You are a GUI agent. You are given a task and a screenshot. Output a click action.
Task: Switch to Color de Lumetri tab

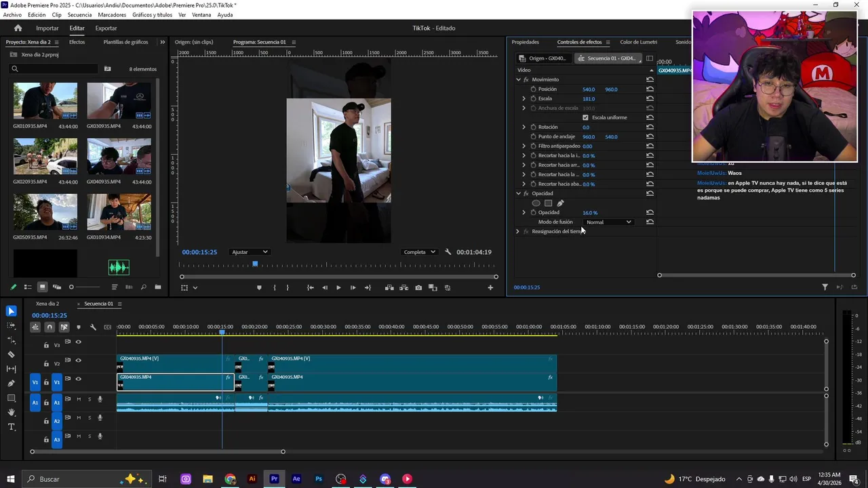(x=638, y=42)
